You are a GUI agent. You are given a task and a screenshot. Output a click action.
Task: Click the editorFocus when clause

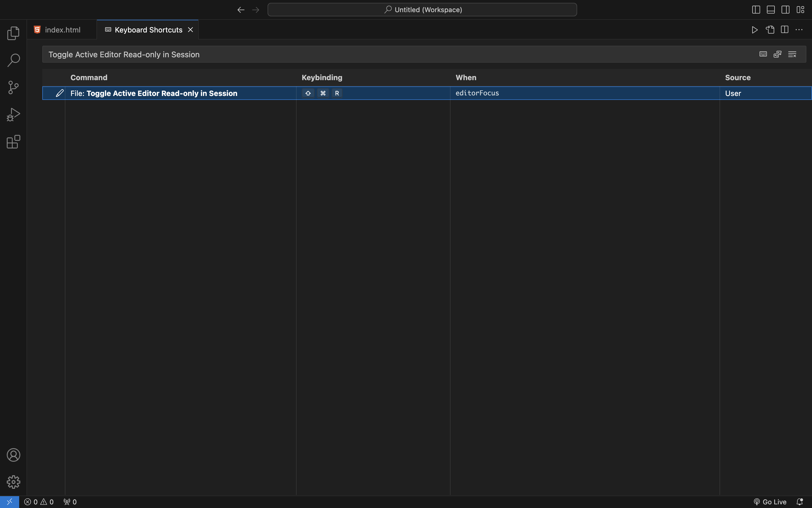477,93
